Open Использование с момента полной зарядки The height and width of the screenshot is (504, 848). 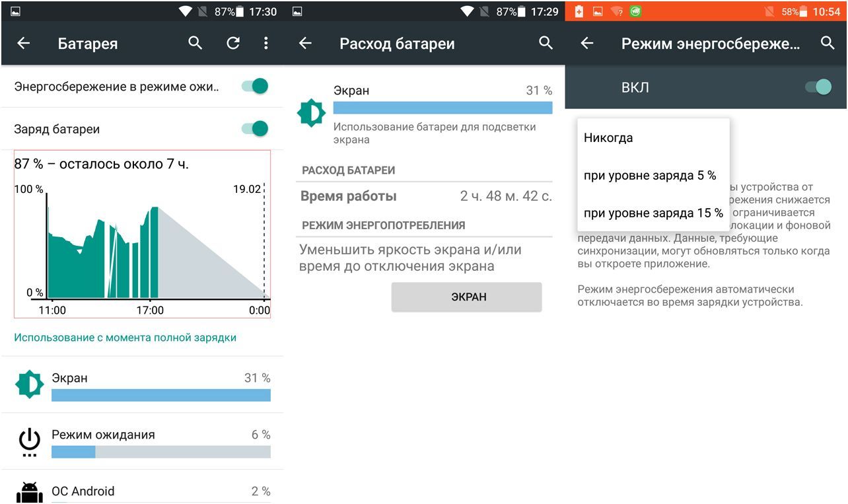(x=124, y=337)
